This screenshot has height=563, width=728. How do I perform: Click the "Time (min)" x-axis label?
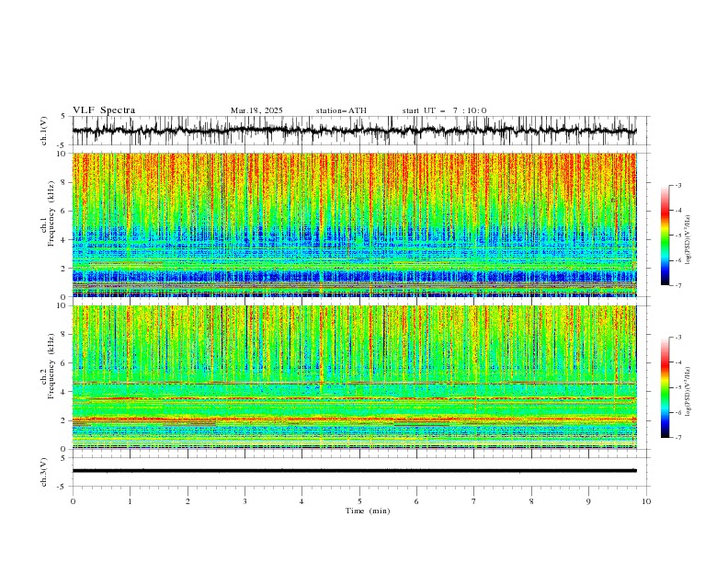tap(368, 511)
